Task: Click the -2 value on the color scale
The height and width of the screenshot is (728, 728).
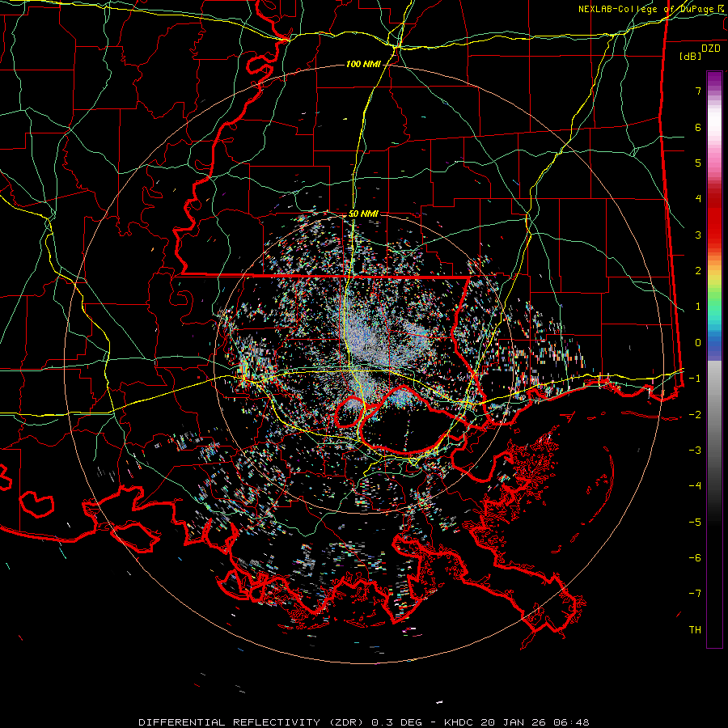Action: 695,414
